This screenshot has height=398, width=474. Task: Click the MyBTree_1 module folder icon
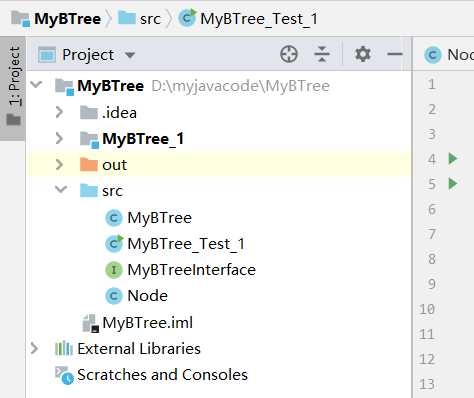[x=89, y=139]
